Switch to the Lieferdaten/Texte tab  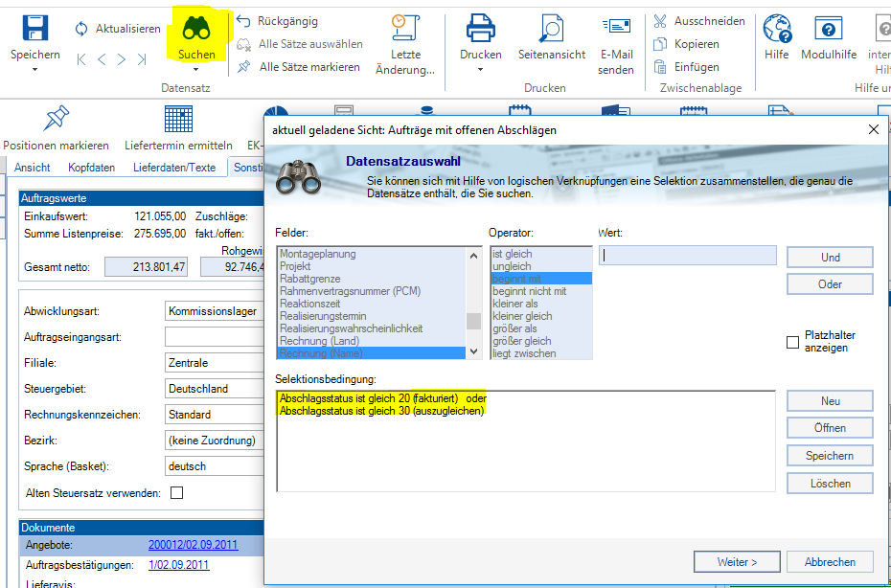tap(174, 168)
